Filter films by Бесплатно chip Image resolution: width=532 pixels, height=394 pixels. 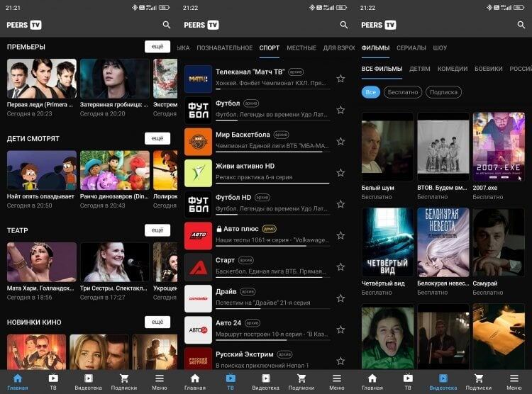403,92
